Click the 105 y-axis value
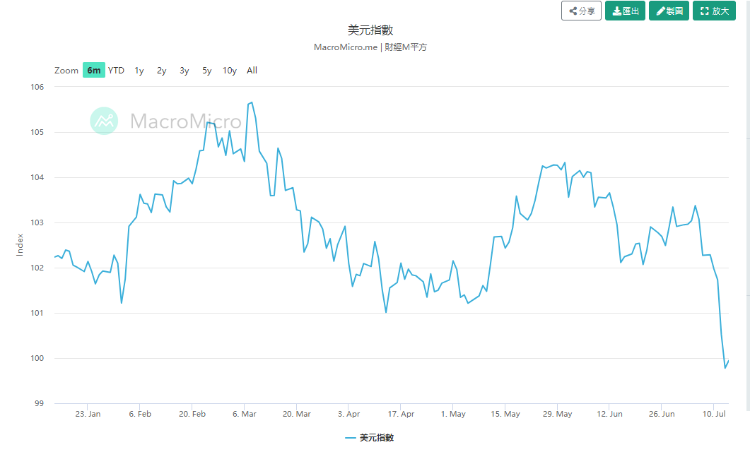The width and height of the screenshot is (750, 452). [37, 132]
